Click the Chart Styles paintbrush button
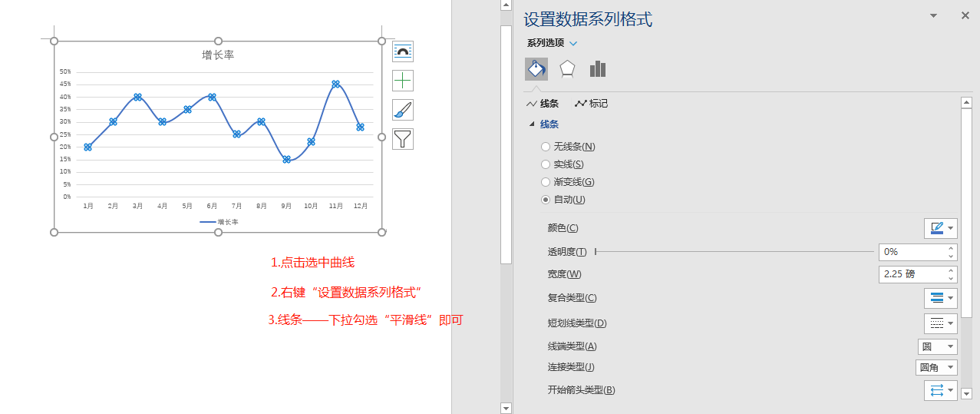 [x=403, y=110]
